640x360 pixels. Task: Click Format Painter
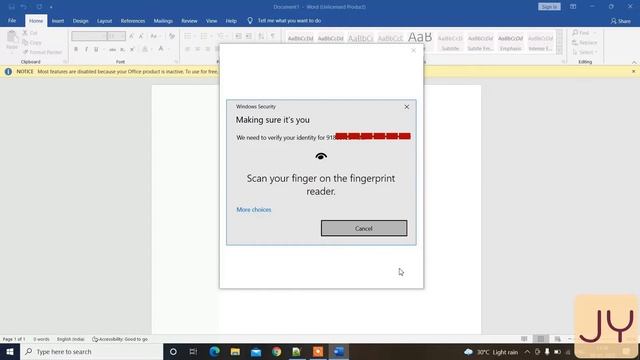(x=42, y=52)
